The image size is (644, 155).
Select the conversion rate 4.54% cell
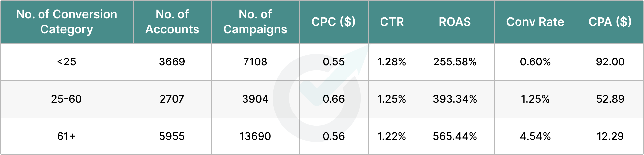[535, 136]
